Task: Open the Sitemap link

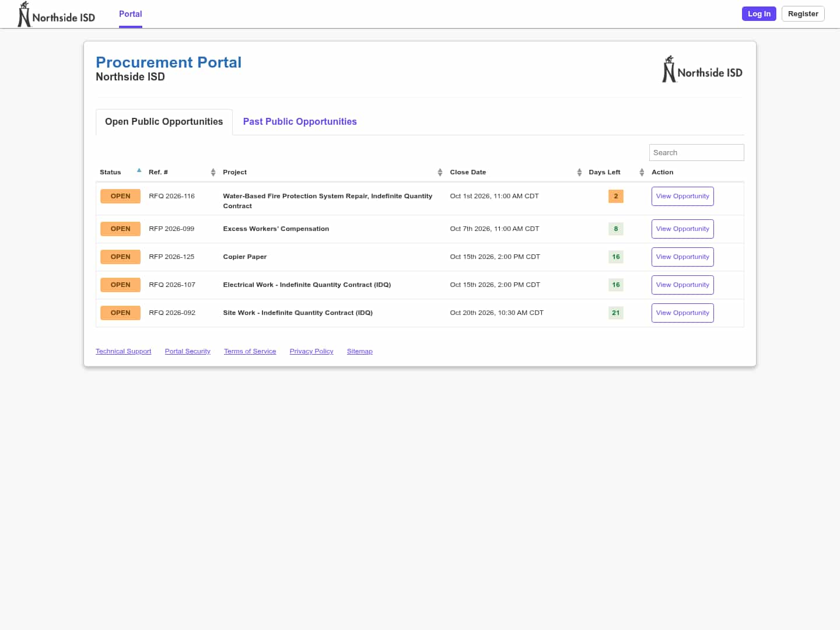Action: 359,351
